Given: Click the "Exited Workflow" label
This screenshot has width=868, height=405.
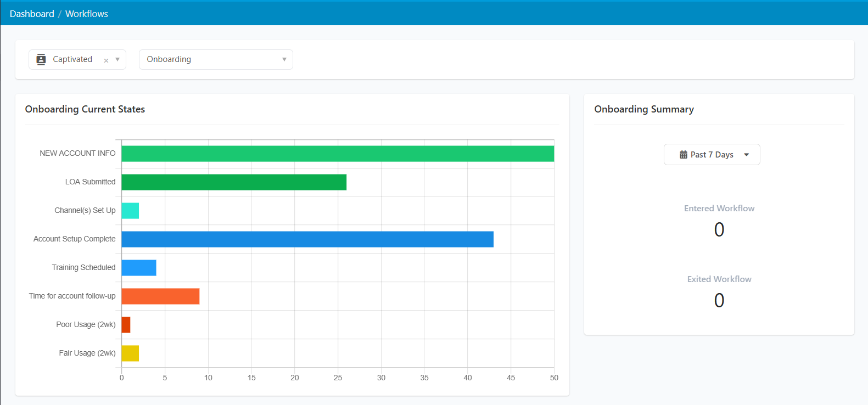Looking at the screenshot, I should 719,279.
